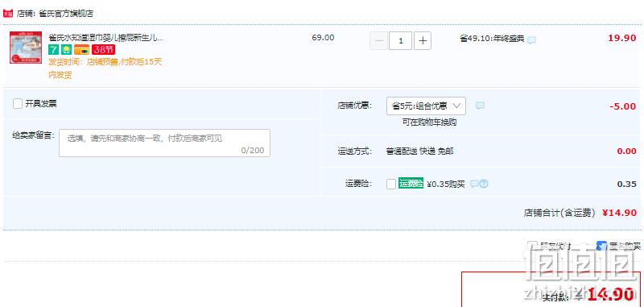Click the quantity input showing 1
644x307 pixels.
coord(400,40)
